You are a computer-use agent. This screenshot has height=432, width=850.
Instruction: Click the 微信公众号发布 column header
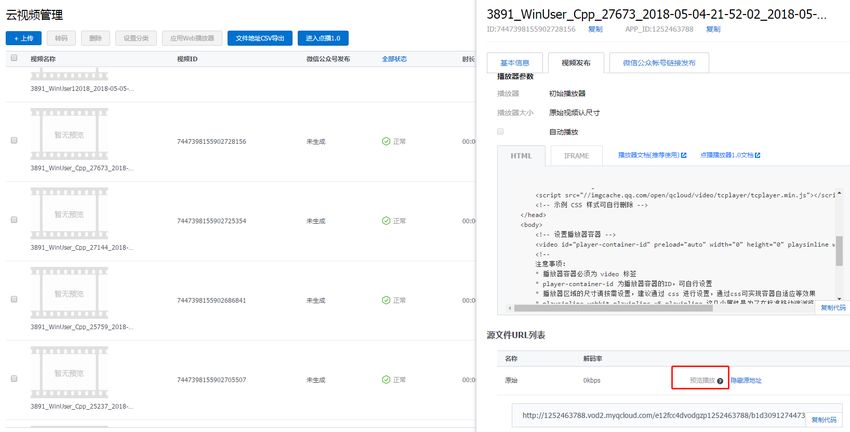(328, 59)
